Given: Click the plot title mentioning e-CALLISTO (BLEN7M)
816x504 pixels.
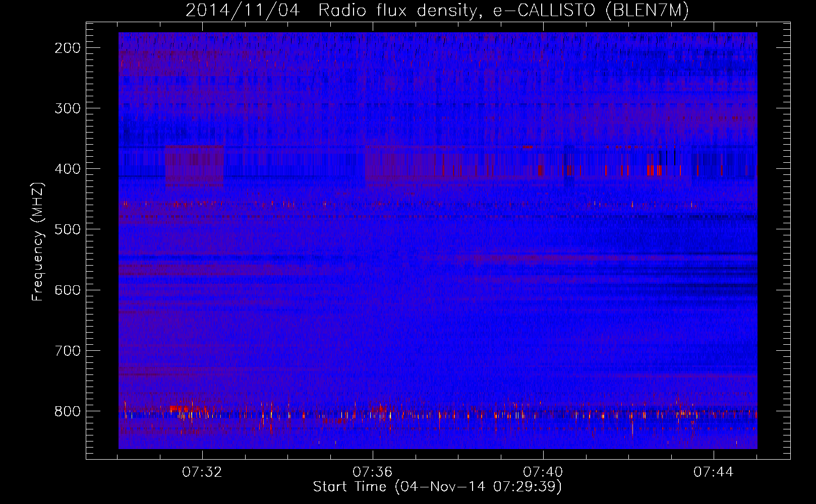Looking at the screenshot, I should coord(437,11).
